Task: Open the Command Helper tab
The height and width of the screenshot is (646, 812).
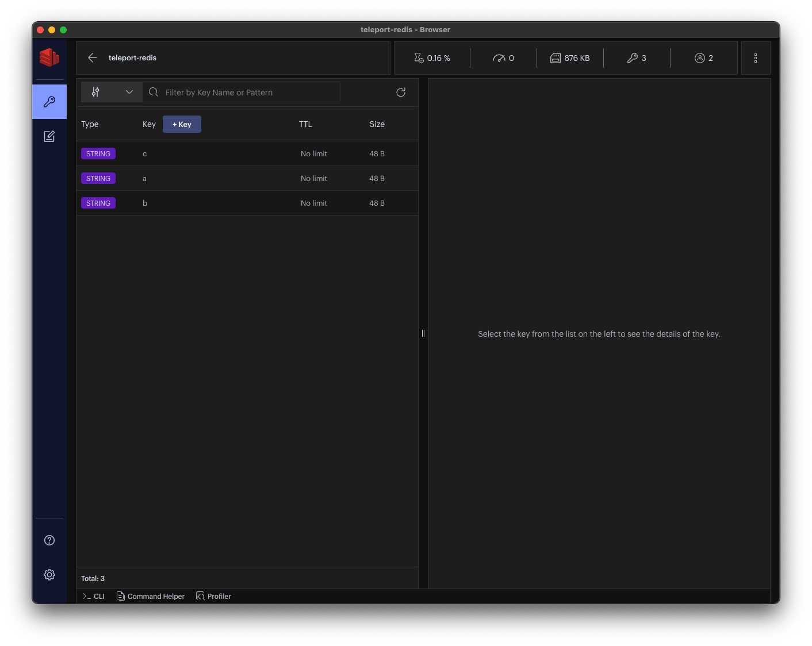Action: pos(151,596)
